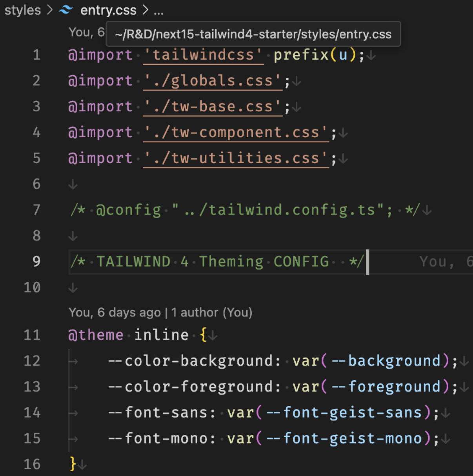Open the './tw-utilities.css' import link
This screenshot has width=473, height=476.
pyautogui.click(x=236, y=158)
